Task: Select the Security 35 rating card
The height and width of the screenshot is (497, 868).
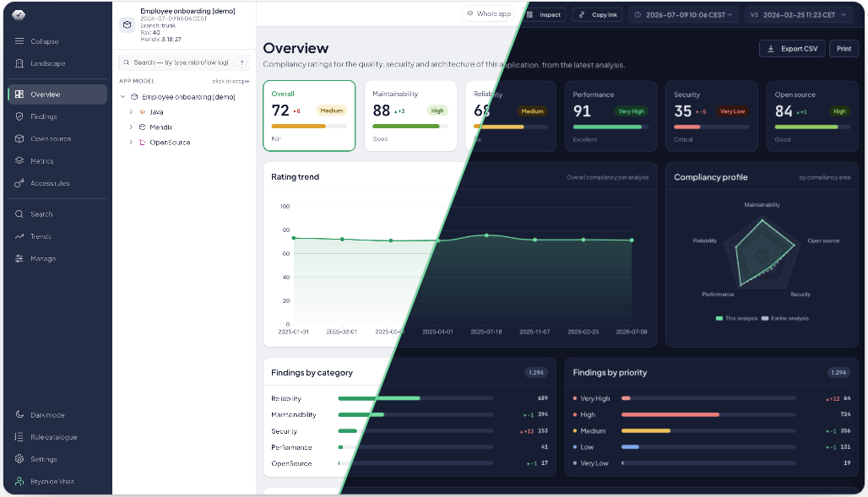Action: tap(711, 116)
